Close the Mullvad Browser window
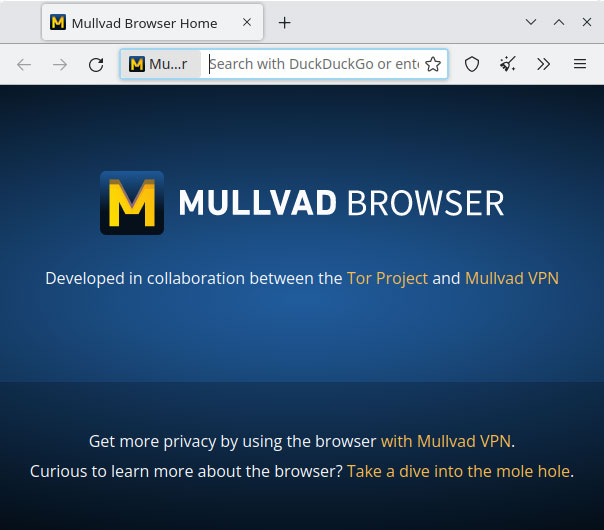The height and width of the screenshot is (530, 604). pos(585,23)
